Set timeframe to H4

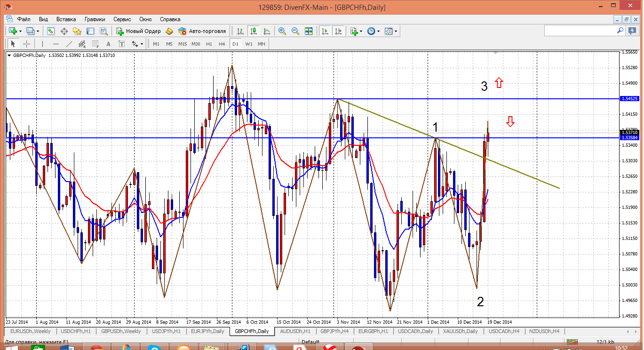[222, 44]
